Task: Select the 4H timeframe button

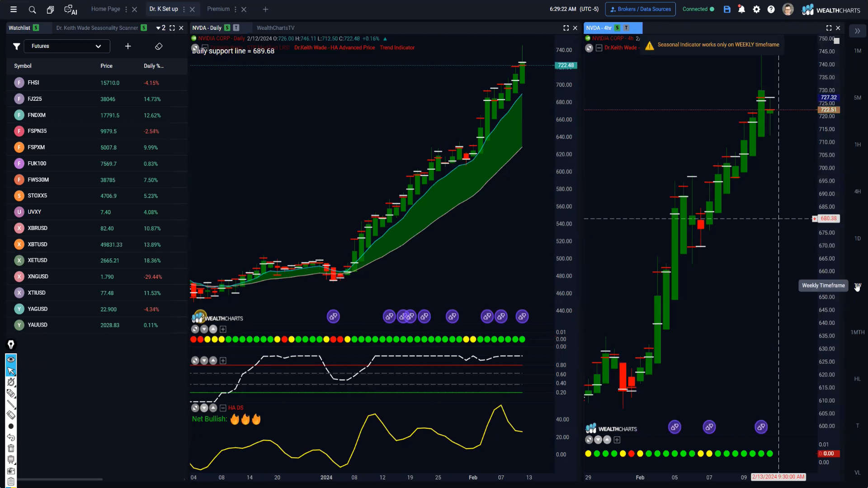Action: point(858,192)
